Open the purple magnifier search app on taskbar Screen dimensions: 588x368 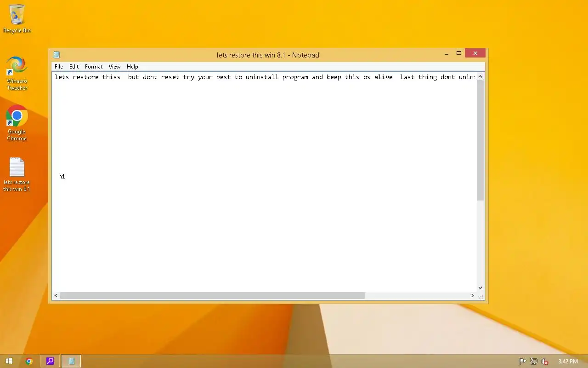[x=50, y=361]
